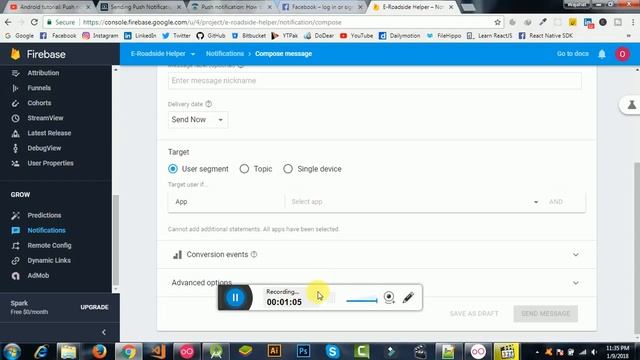This screenshot has height=360, width=640.
Task: Open the App condition selector
Action: [x=226, y=202]
